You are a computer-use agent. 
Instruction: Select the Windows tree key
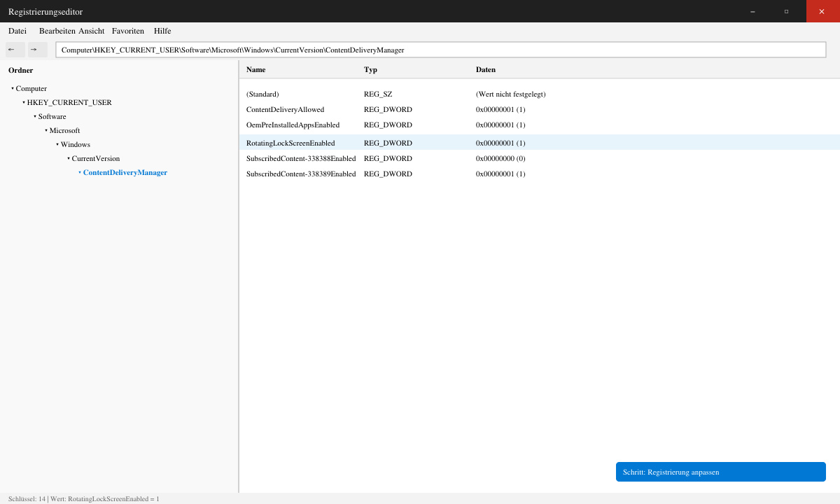[76, 145]
